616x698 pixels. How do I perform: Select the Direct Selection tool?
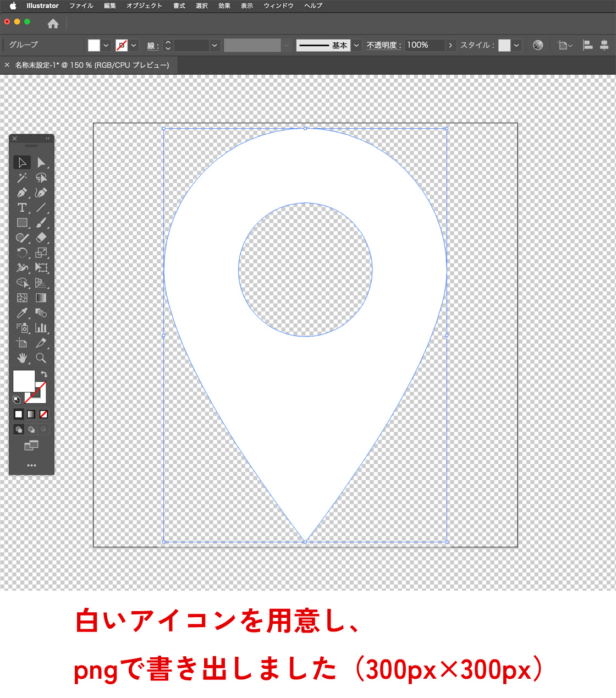click(41, 163)
